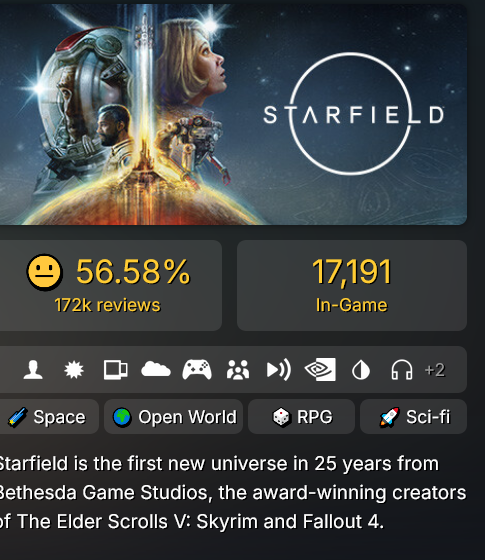Show the +2 additional features

click(435, 370)
